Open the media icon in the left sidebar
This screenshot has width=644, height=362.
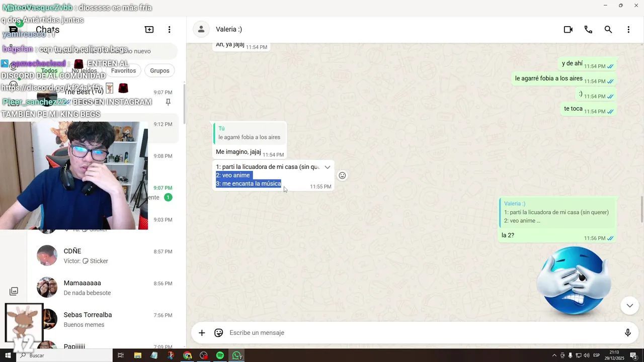click(x=14, y=291)
